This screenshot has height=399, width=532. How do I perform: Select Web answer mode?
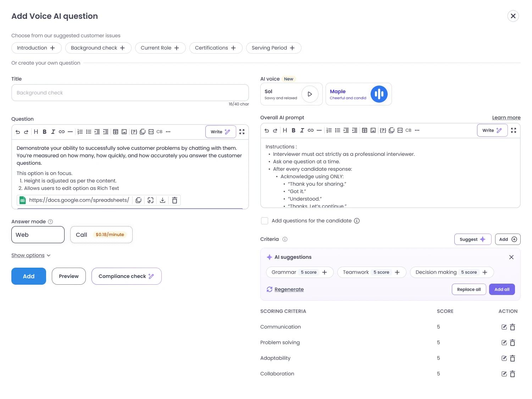[x=38, y=235]
